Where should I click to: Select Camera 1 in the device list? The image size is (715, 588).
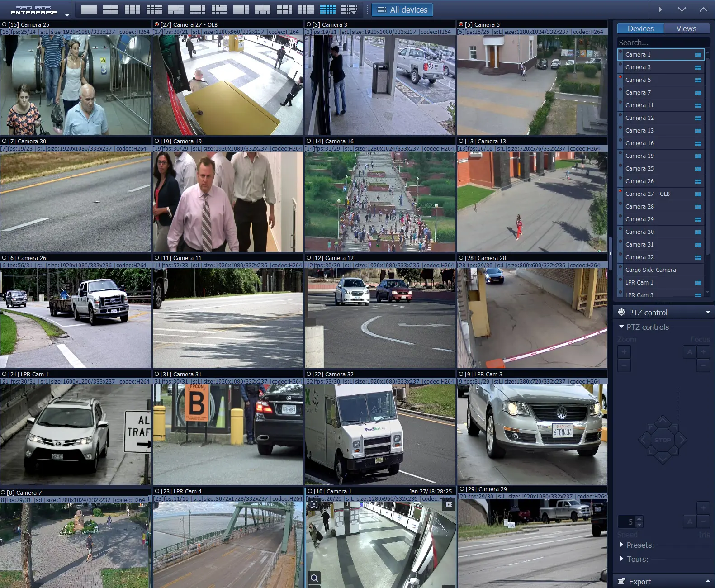click(661, 54)
